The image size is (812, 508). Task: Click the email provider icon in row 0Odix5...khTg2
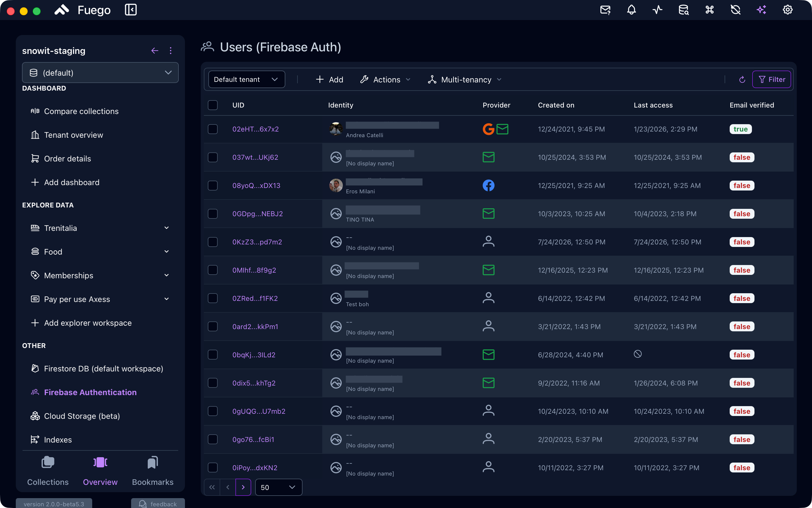(x=489, y=383)
